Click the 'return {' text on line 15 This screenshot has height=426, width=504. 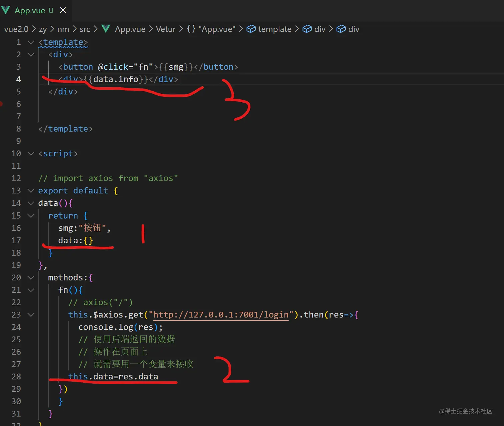click(68, 216)
